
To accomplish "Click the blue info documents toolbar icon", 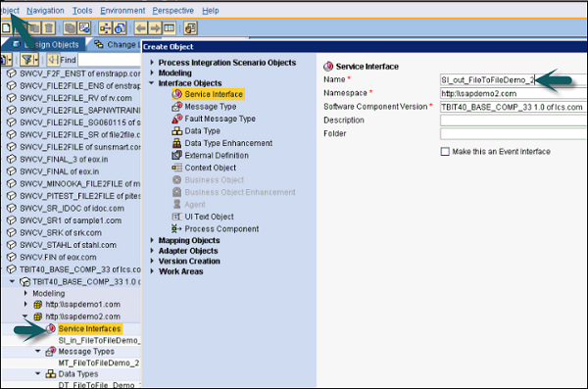I will [x=120, y=28].
